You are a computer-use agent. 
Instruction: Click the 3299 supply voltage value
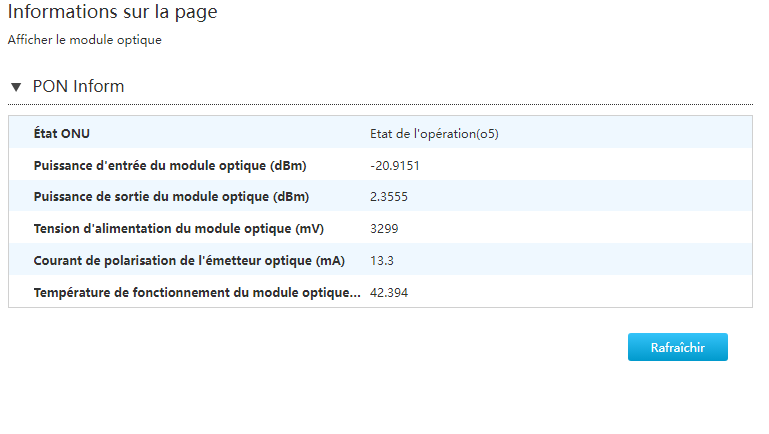pyautogui.click(x=384, y=229)
